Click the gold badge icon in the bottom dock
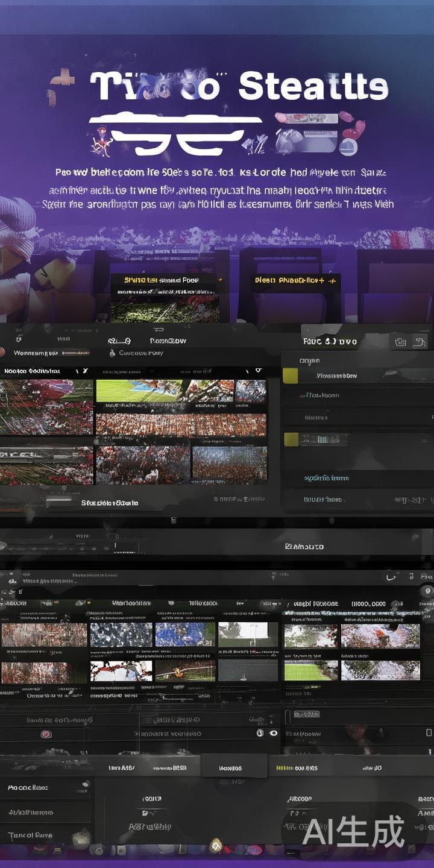This screenshot has height=868, width=434. (215, 846)
